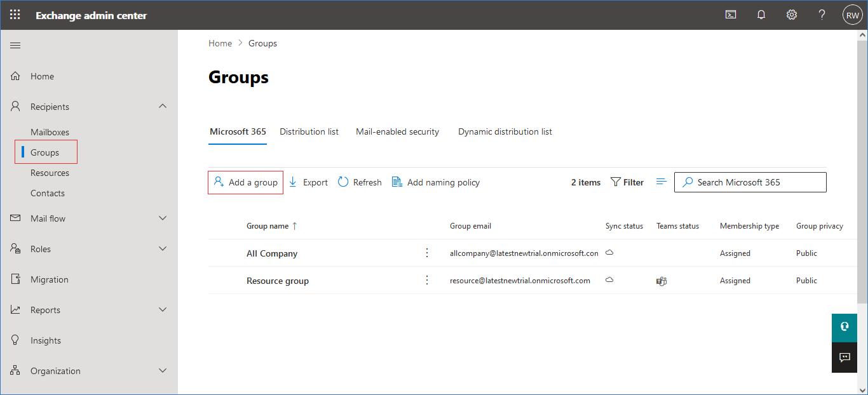Switch to the Distribution list tab
Image resolution: width=868 pixels, height=395 pixels.
309,131
